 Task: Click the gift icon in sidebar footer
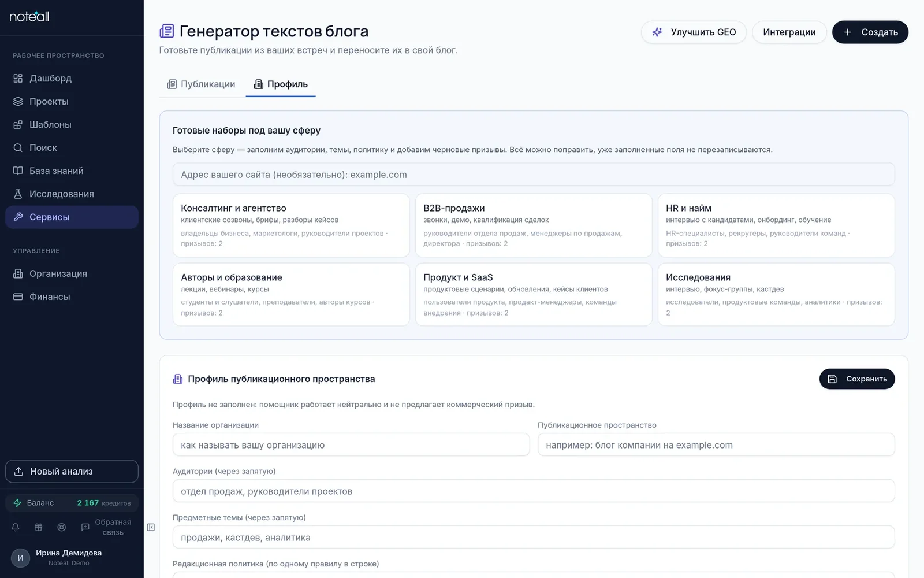[39, 527]
